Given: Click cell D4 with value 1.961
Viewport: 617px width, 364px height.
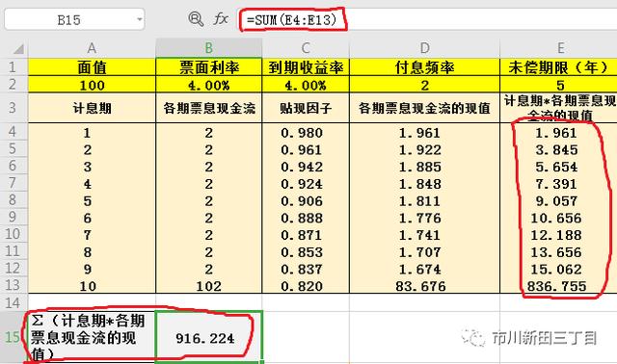Looking at the screenshot, I should point(424,133).
